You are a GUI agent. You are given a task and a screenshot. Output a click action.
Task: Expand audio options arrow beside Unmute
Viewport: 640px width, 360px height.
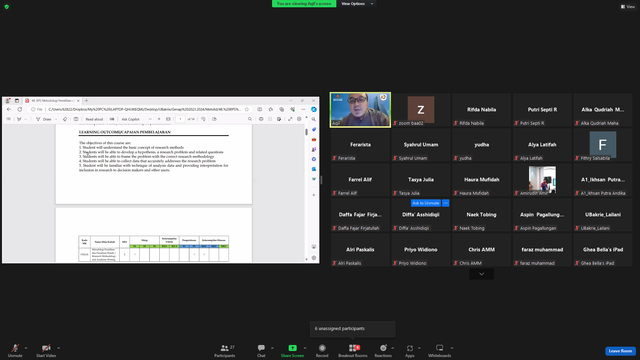click(x=26, y=348)
